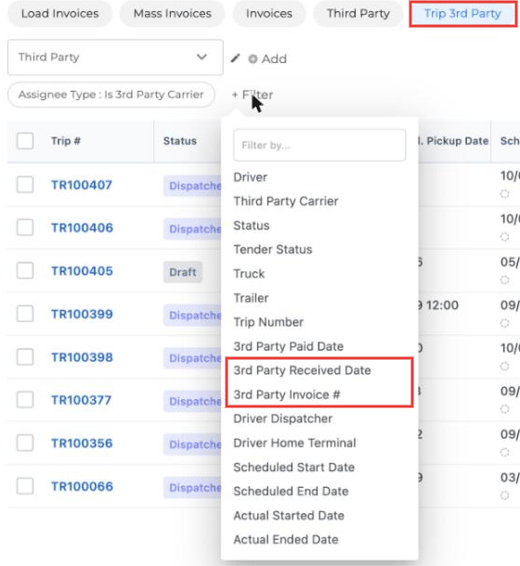Screen dimensions: 520x566
Task: Check the box for TR100356
Action: pyautogui.click(x=25, y=443)
